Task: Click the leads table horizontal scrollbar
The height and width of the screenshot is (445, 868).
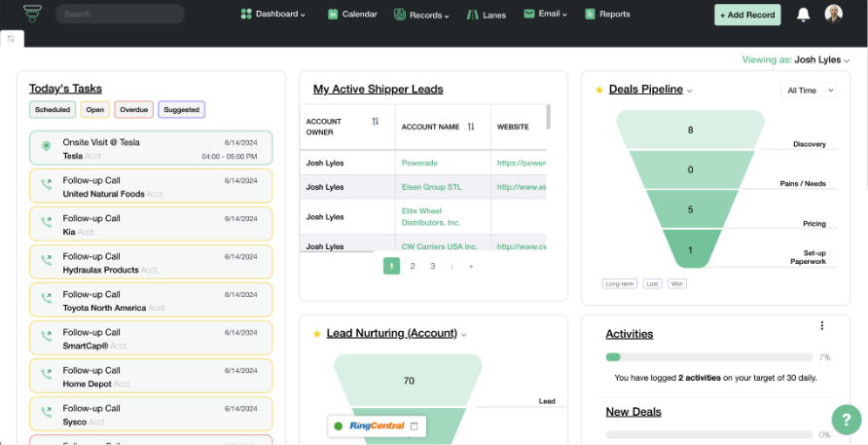Action: coord(337,251)
